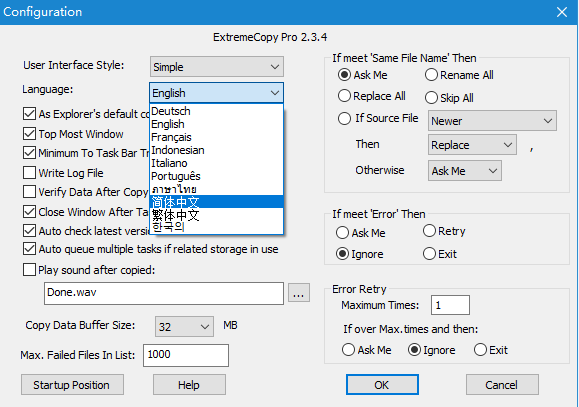This screenshot has height=407, width=579.
Task: Toggle Top Most Window checkbox
Action: pyautogui.click(x=29, y=134)
